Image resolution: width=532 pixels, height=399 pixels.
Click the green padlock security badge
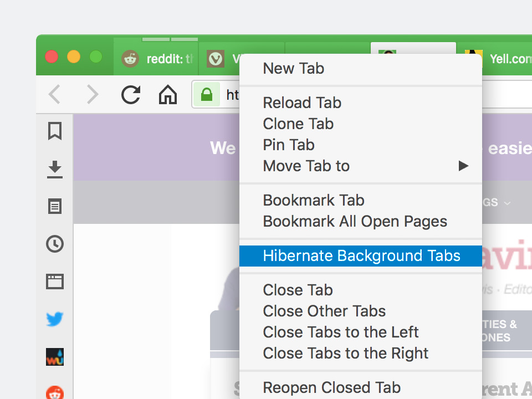click(x=207, y=95)
